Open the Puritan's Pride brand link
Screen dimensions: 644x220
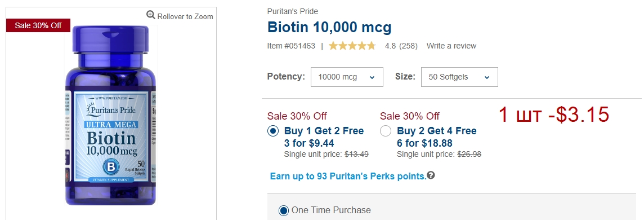coord(292,11)
